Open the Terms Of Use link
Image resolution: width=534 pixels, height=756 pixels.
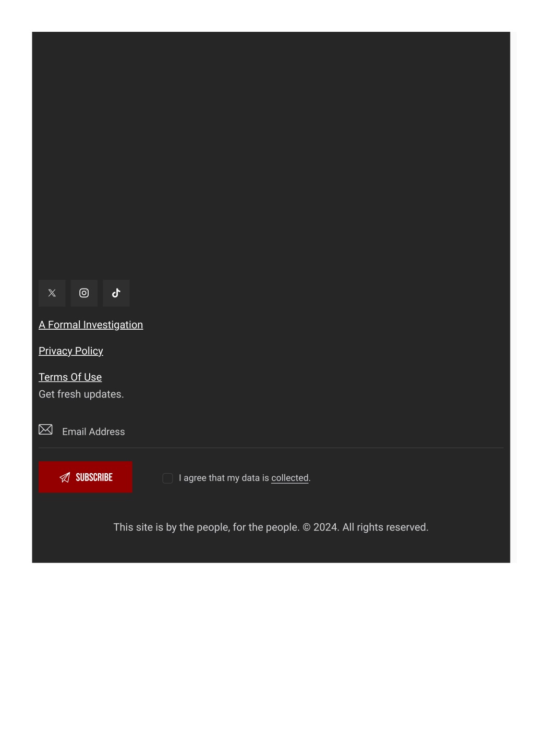coord(70,377)
